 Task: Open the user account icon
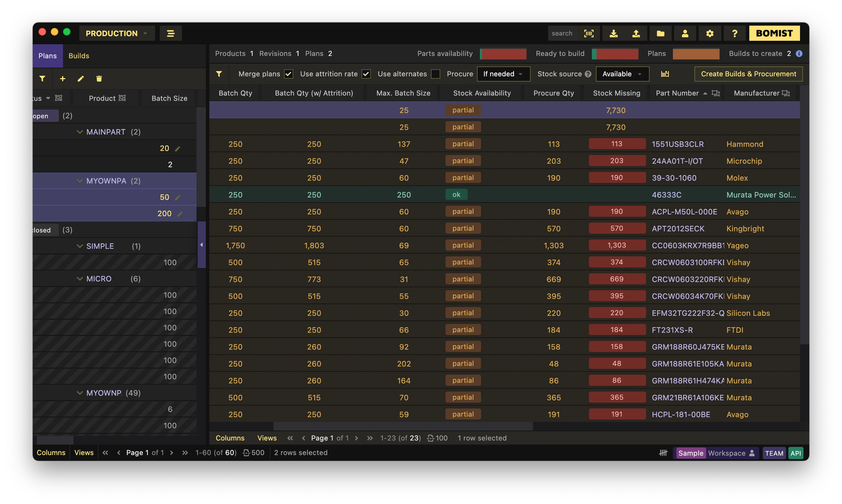click(x=685, y=33)
